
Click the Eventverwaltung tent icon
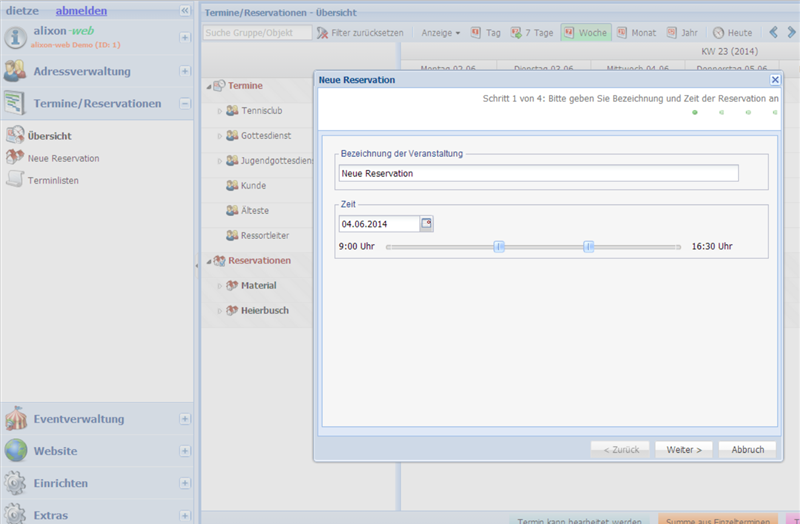click(16, 418)
